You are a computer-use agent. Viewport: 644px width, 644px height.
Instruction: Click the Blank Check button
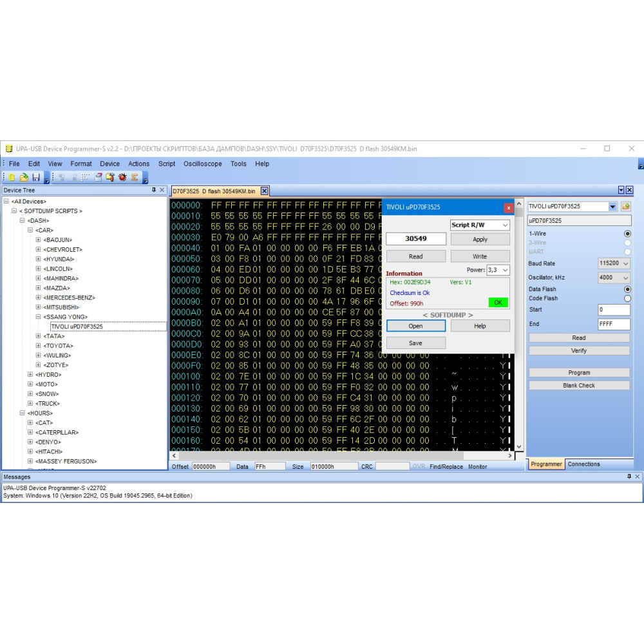[x=579, y=385]
